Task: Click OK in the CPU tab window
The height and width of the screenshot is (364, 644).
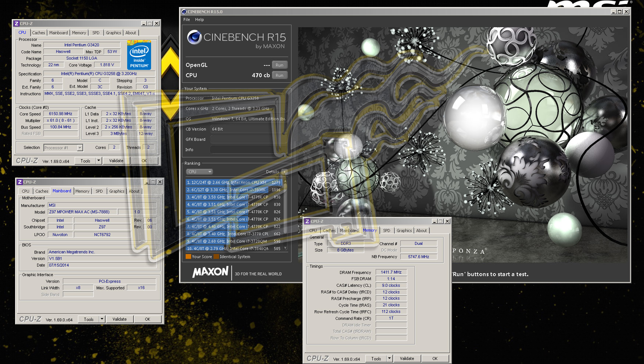Action: tap(144, 161)
